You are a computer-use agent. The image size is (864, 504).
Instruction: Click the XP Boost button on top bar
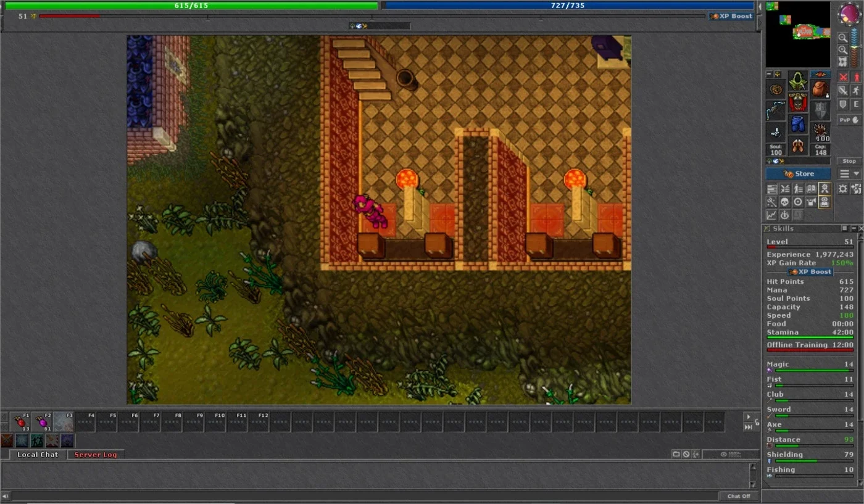tap(732, 16)
